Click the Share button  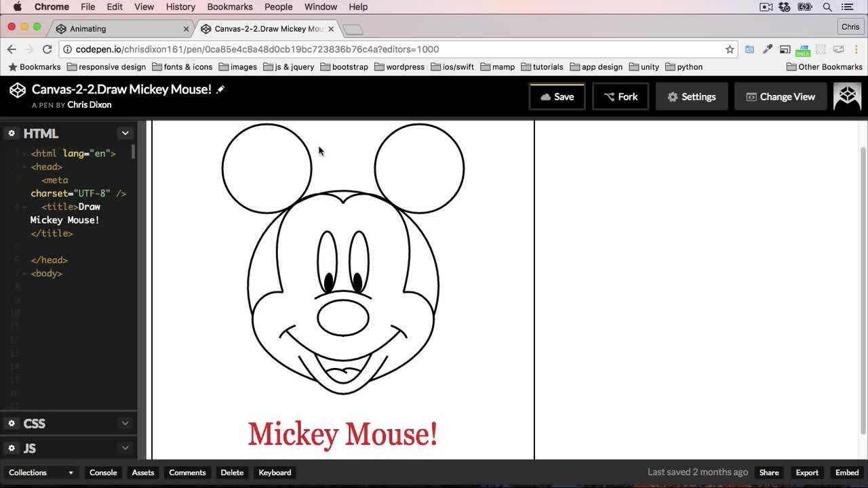point(769,472)
